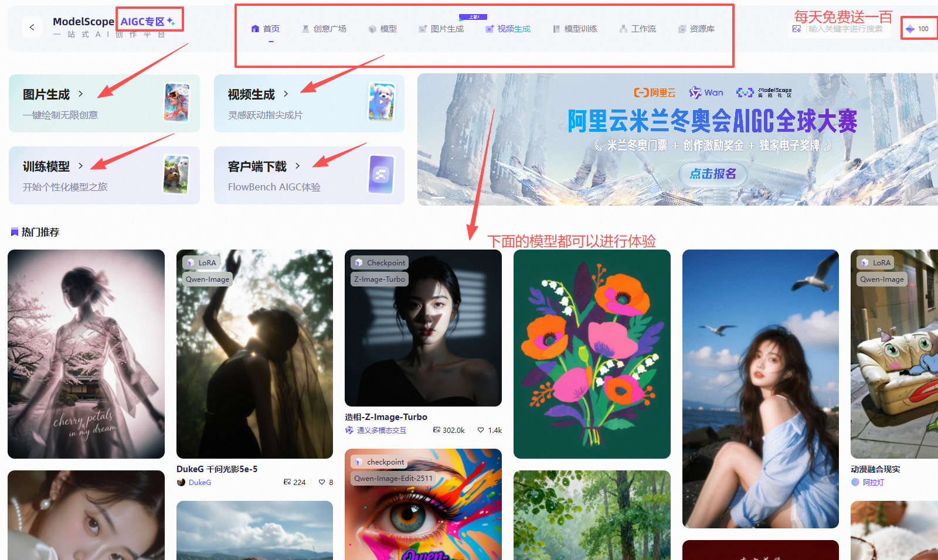Click the 224 generation count icon
The width and height of the screenshot is (938, 560).
point(287,483)
